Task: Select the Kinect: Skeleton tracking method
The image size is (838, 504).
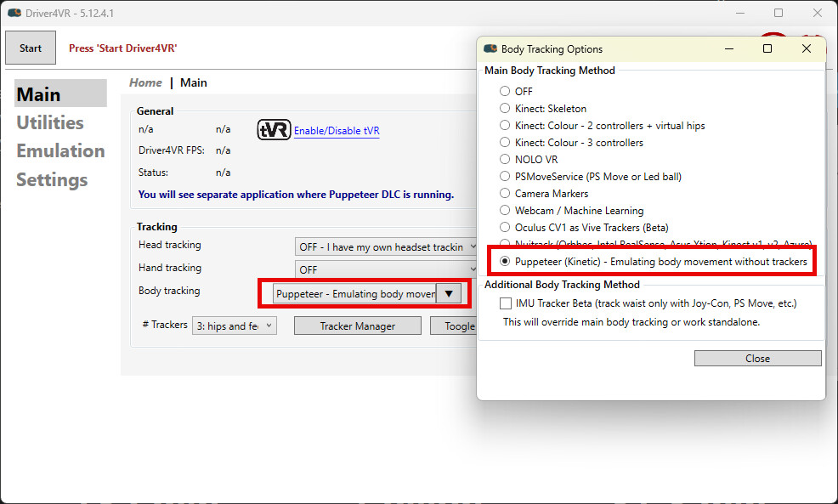Action: pos(503,108)
